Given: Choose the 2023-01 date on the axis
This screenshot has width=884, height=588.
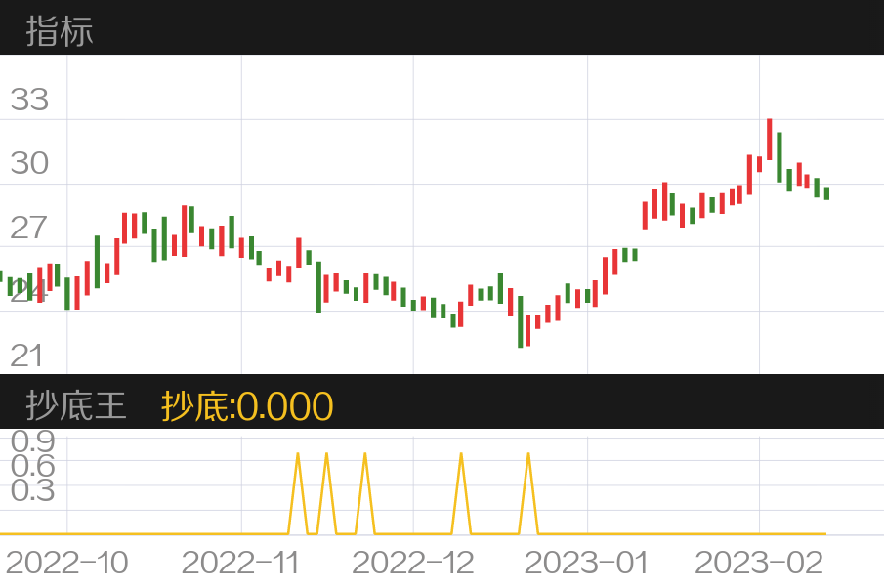Looking at the screenshot, I should [x=586, y=563].
